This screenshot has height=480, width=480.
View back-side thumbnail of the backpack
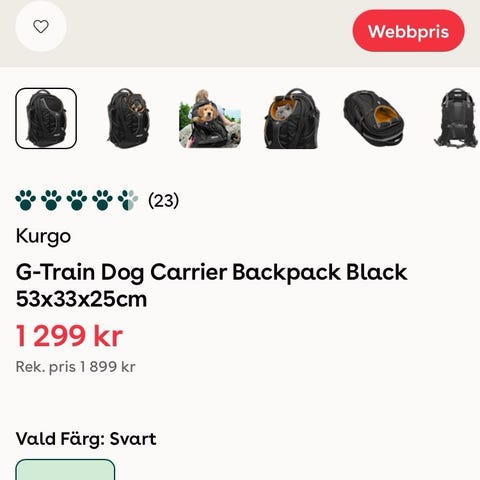(x=457, y=118)
